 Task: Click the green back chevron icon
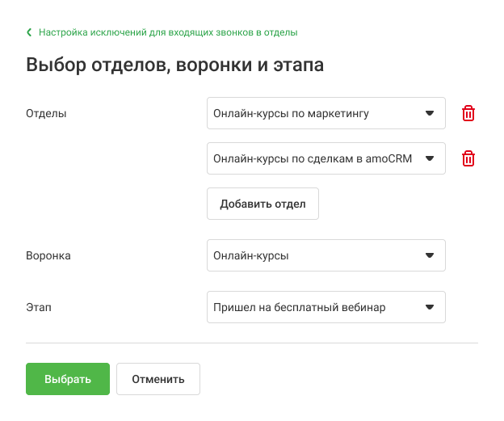pos(29,32)
